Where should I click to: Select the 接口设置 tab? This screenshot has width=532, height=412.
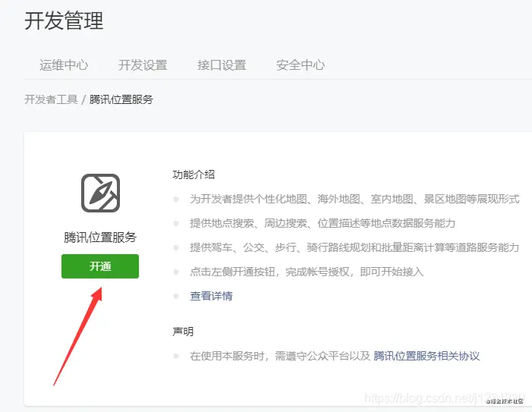(222, 65)
